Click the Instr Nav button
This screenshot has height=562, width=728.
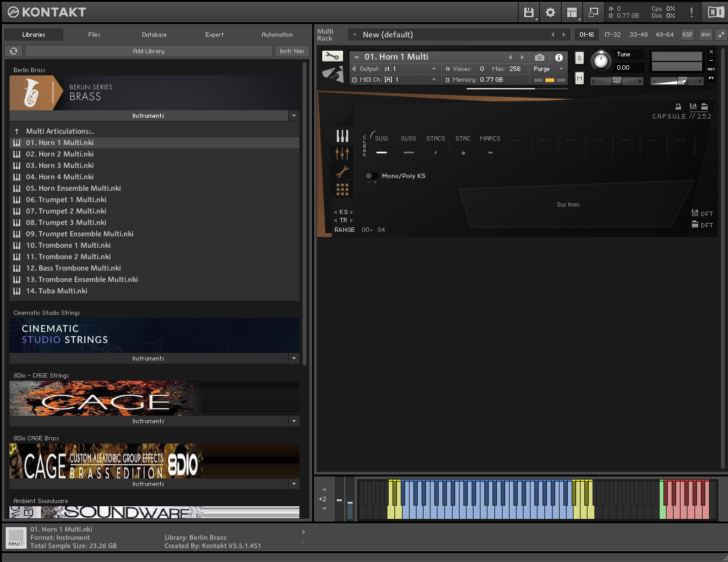point(292,51)
